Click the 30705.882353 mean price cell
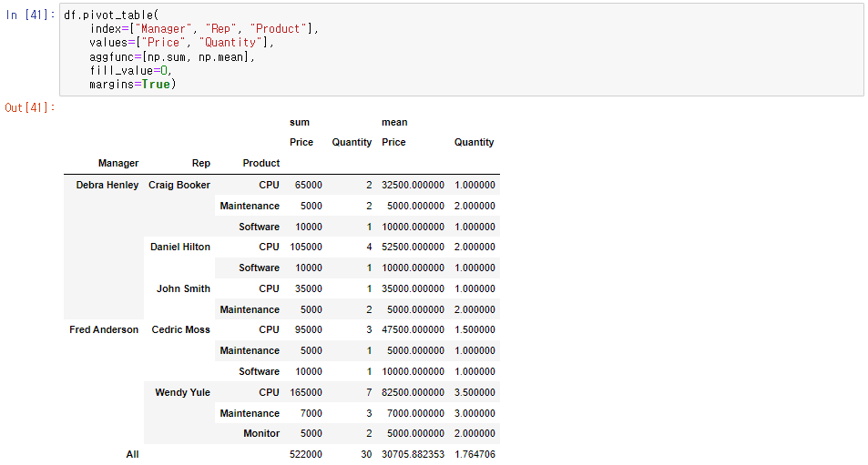 click(413, 454)
